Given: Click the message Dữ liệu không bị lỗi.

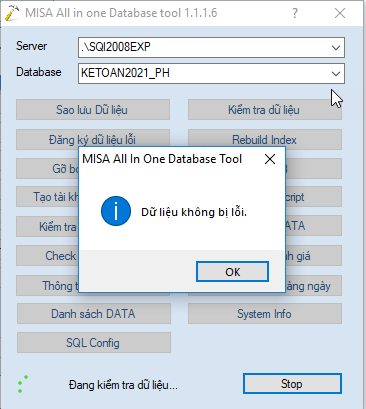Looking at the screenshot, I should 194,212.
